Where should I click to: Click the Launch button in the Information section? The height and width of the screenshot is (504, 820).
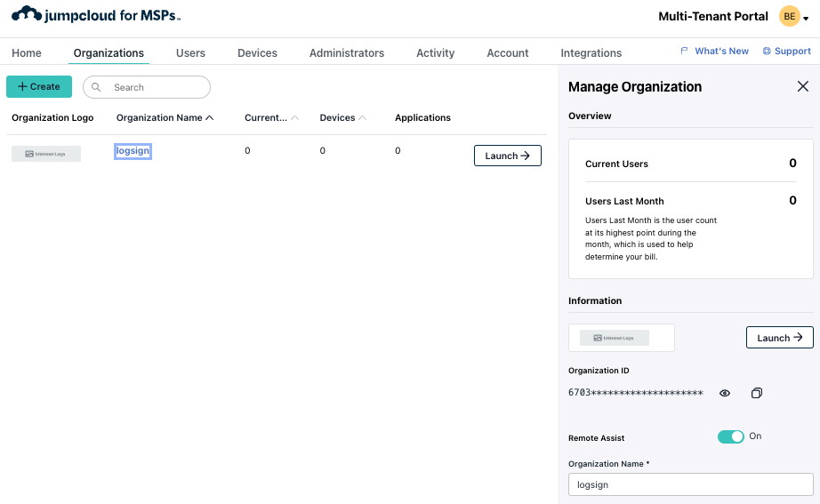[x=780, y=338]
